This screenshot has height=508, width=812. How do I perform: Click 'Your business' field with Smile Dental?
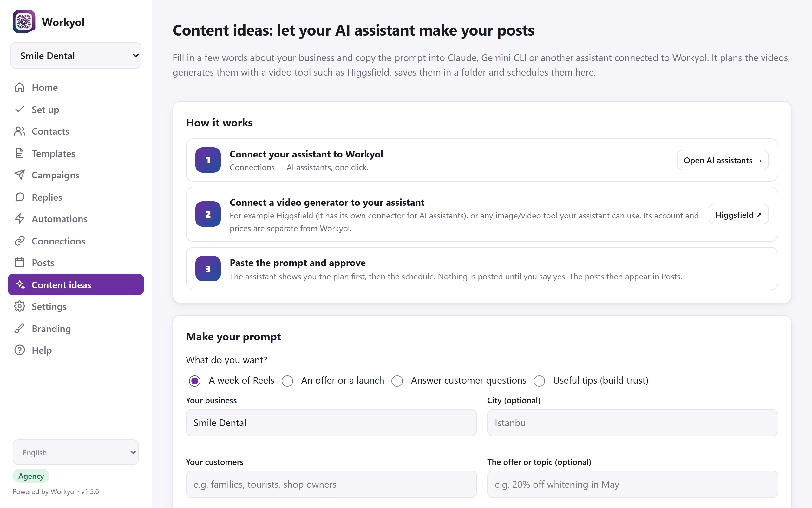pos(331,423)
